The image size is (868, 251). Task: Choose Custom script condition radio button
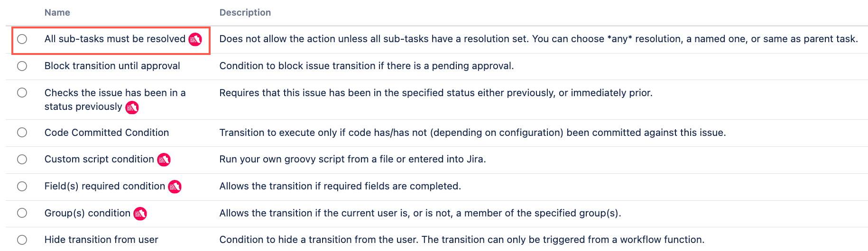tap(22, 159)
